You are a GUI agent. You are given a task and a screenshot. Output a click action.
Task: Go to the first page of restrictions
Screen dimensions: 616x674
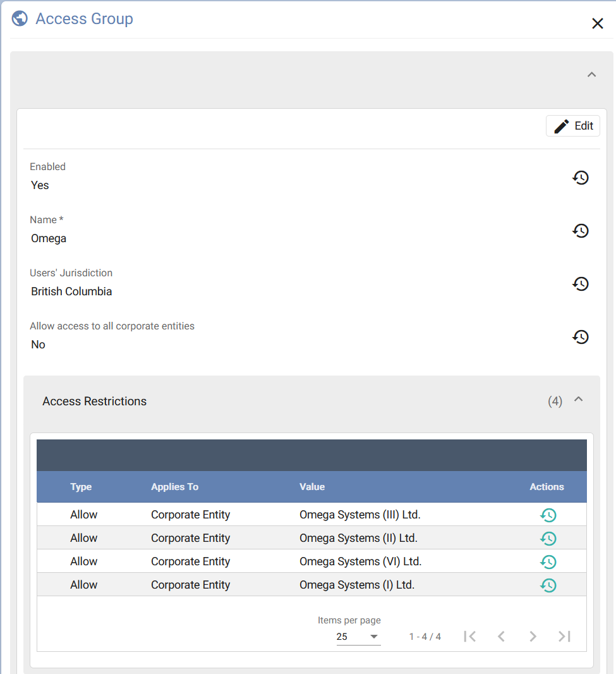coord(469,637)
